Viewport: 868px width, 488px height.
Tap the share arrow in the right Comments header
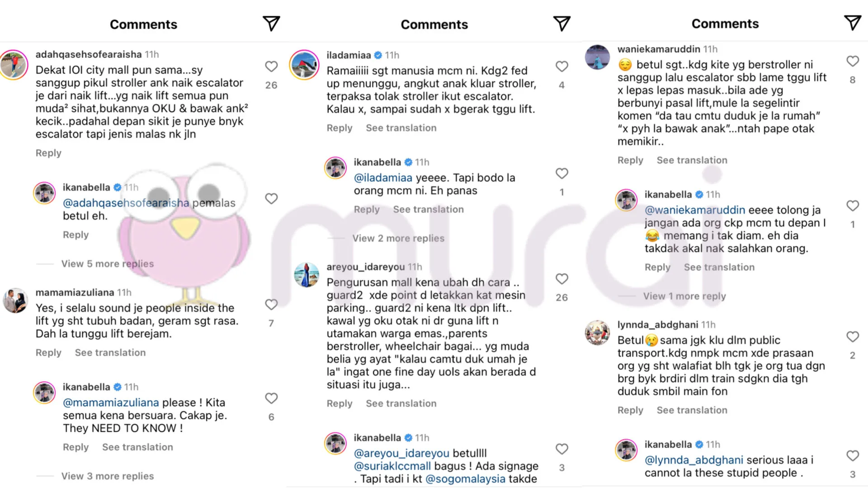pyautogui.click(x=853, y=23)
